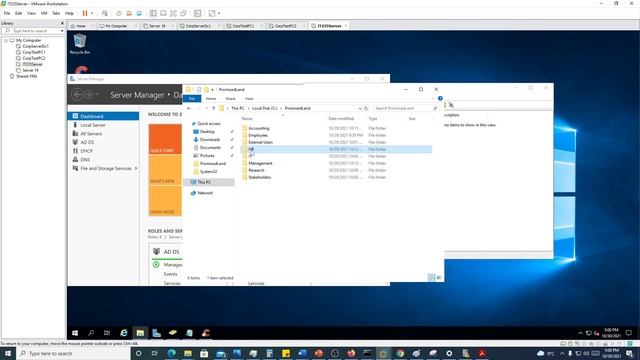Click the host Windows Start button

pyautogui.click(x=8, y=353)
